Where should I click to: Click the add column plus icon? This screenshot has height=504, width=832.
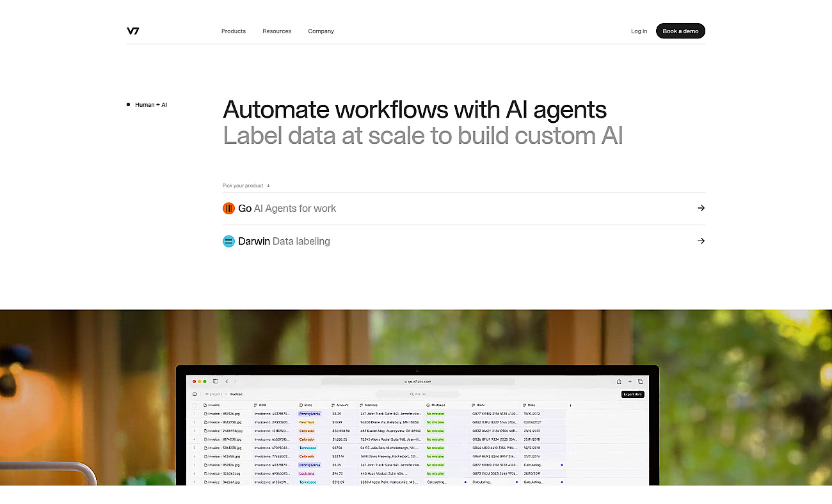coord(570,406)
